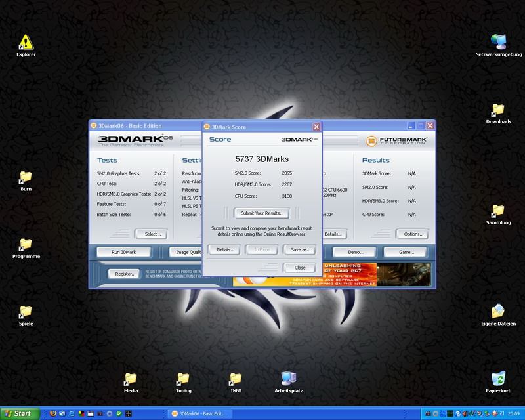The height and width of the screenshot is (420, 525).
Task: Click Select button under Tests
Action: [x=152, y=234]
